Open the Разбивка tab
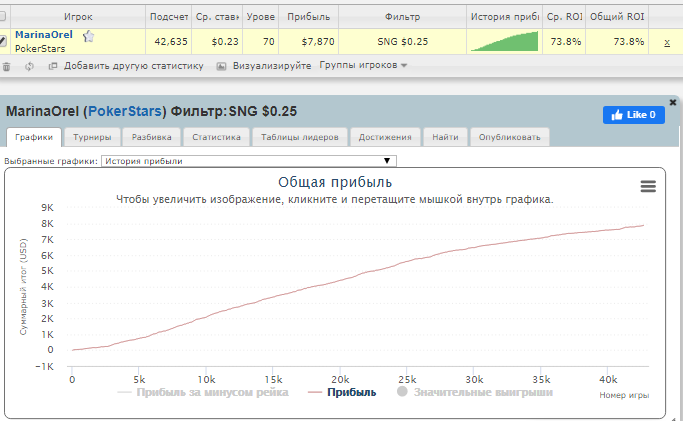 click(x=152, y=137)
